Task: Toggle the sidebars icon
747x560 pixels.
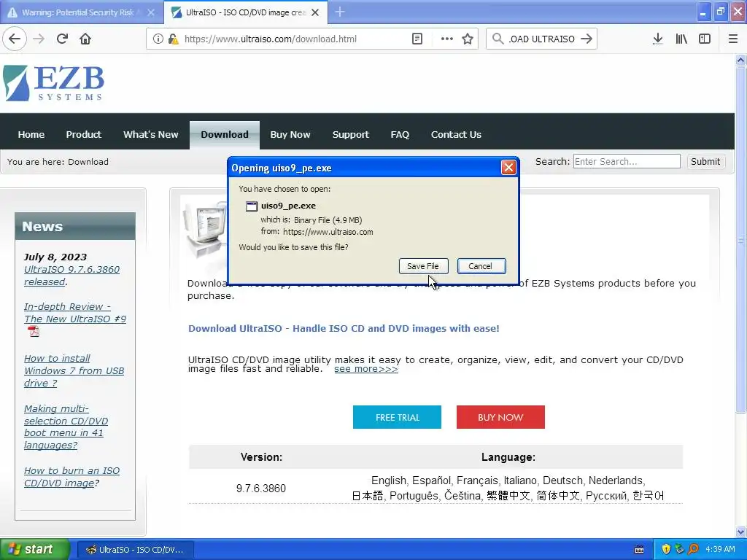Action: [x=705, y=39]
